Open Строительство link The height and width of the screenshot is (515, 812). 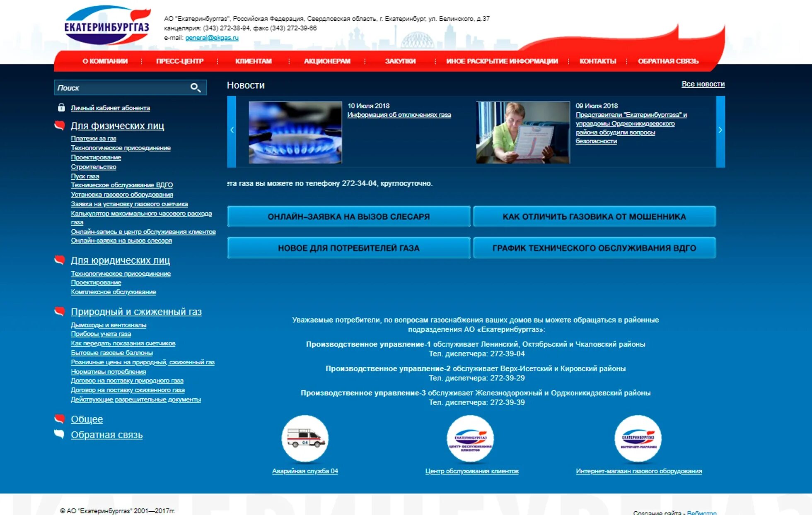[x=93, y=167]
